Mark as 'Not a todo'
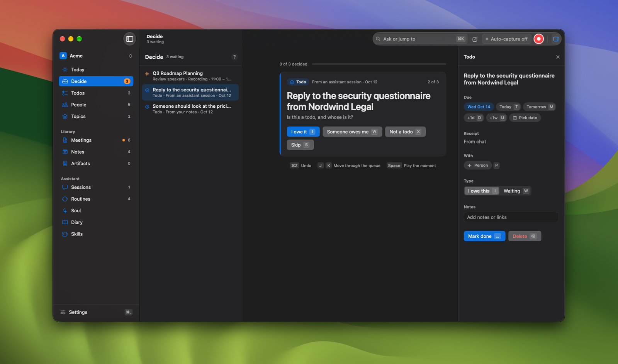Screen dimensions: 618x364 (405, 132)
